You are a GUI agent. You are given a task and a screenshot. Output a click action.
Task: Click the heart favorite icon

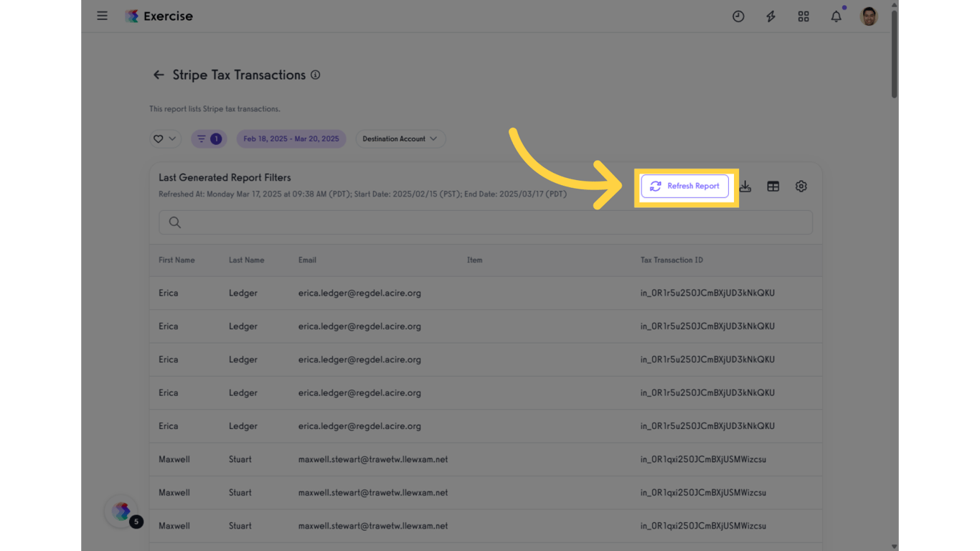coord(159,138)
